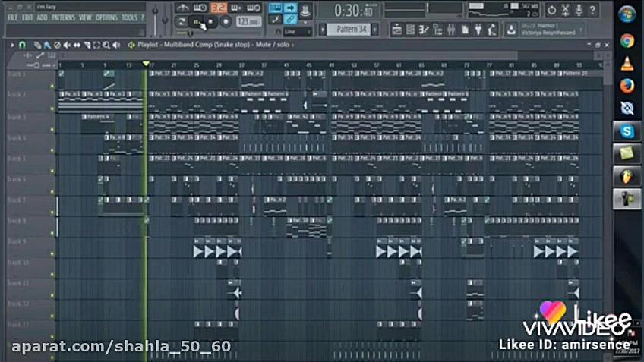The height and width of the screenshot is (362, 644).
Task: Toggle the metronome icon
Action: point(182,8)
